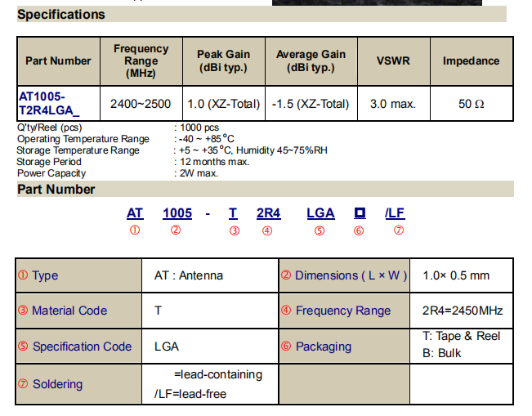
Task: Click the underlined 2R4 code segment
Action: [x=268, y=213]
